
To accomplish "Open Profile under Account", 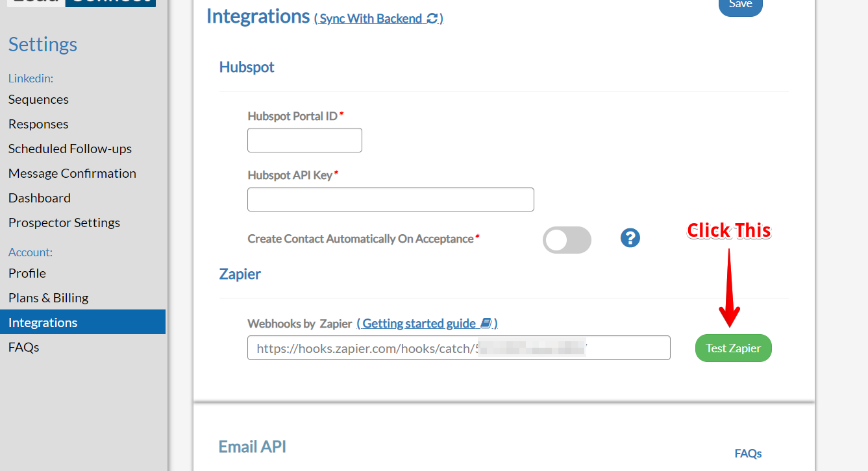I will [x=27, y=273].
